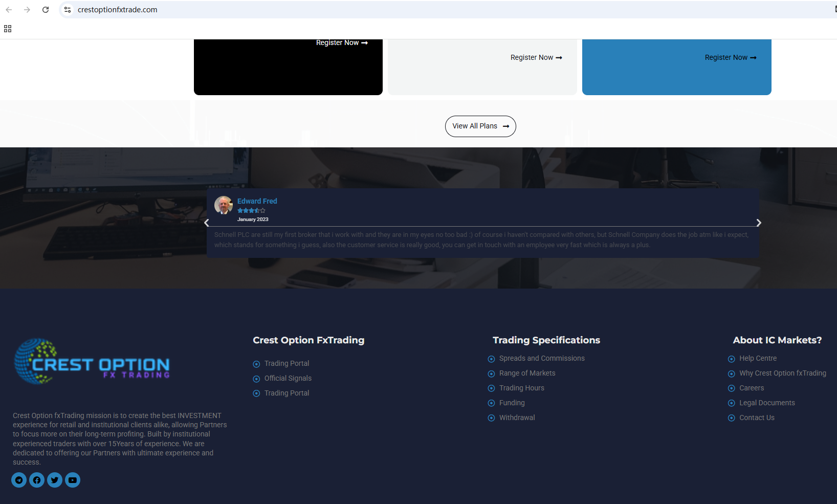
Task: Click the bullet icon beside Spreads and Commissions
Action: tap(491, 359)
